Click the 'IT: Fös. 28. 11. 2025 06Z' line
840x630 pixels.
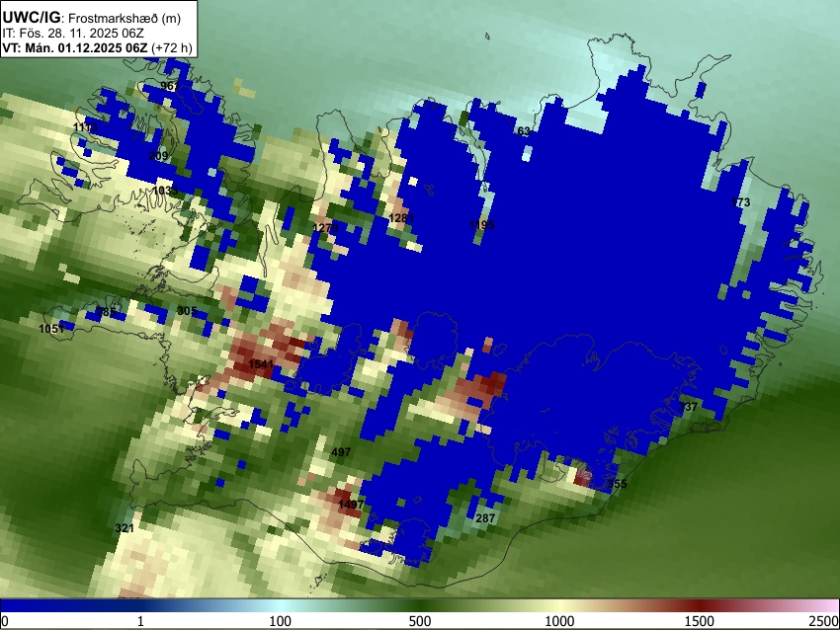pyautogui.click(x=73, y=34)
